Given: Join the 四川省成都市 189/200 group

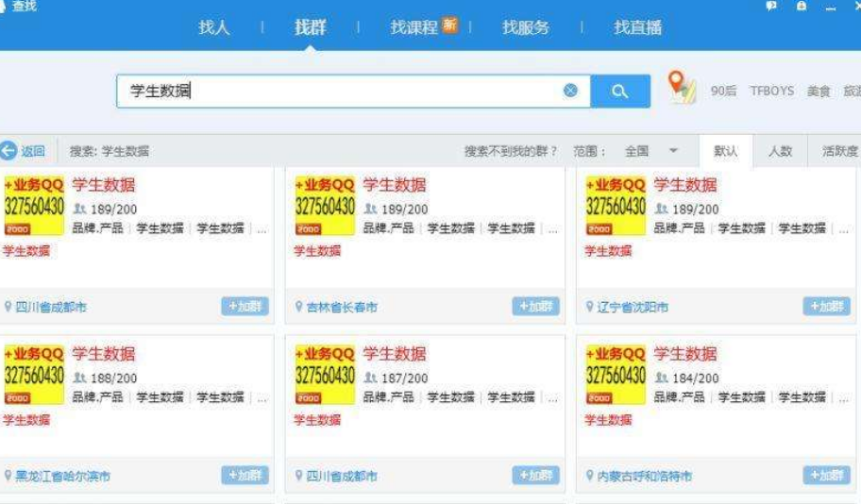Looking at the screenshot, I should coord(245,307).
